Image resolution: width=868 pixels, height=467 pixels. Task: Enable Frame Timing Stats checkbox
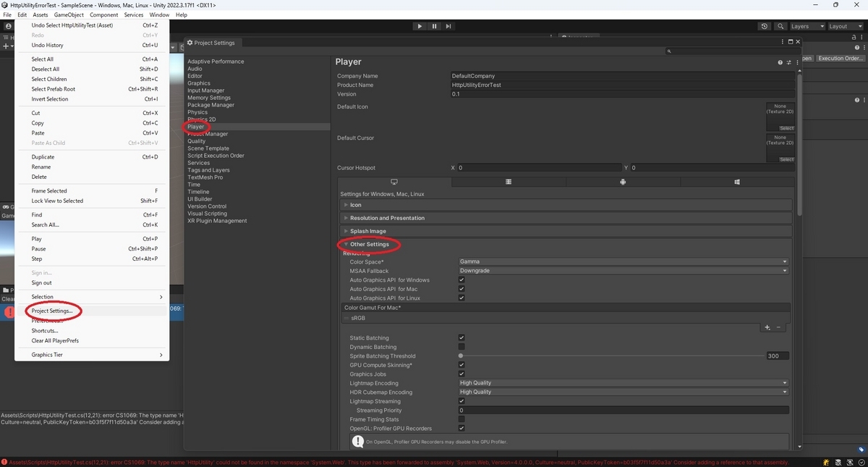point(461,419)
